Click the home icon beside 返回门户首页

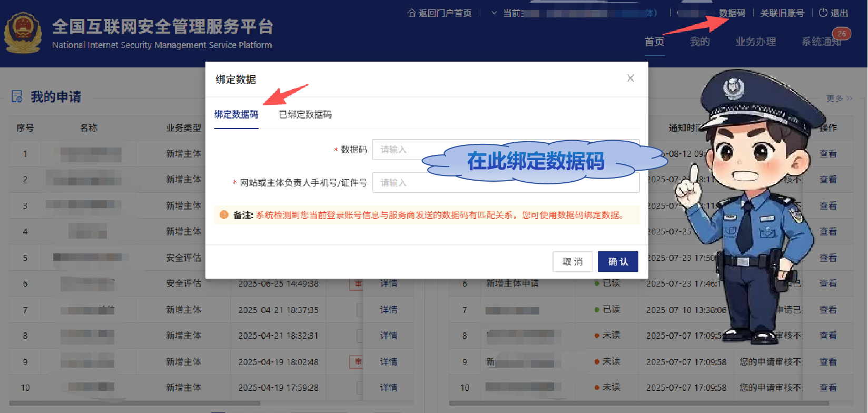[x=411, y=13]
